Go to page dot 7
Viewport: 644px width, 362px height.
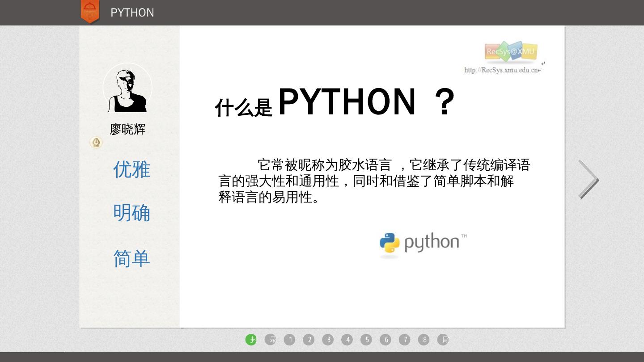(x=405, y=340)
